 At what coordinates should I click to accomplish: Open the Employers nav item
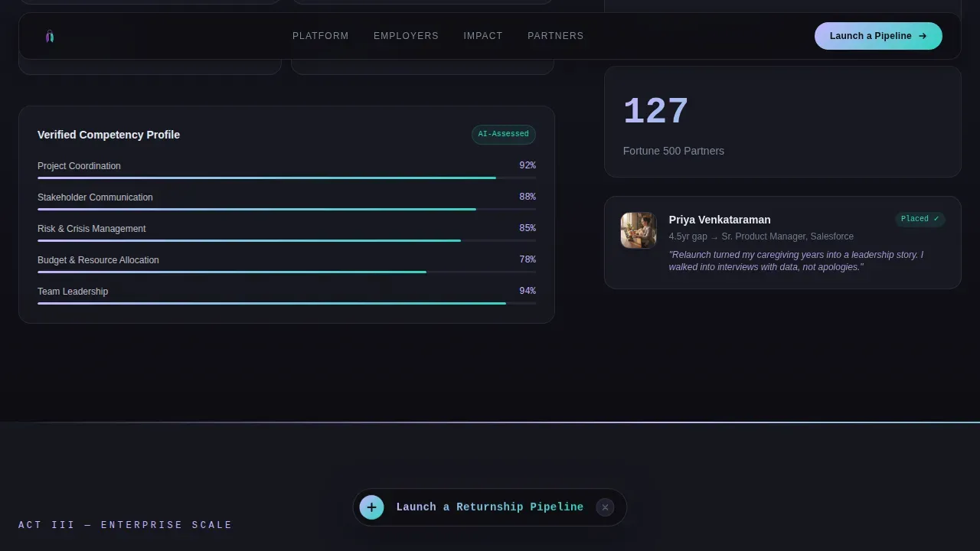[x=406, y=36]
